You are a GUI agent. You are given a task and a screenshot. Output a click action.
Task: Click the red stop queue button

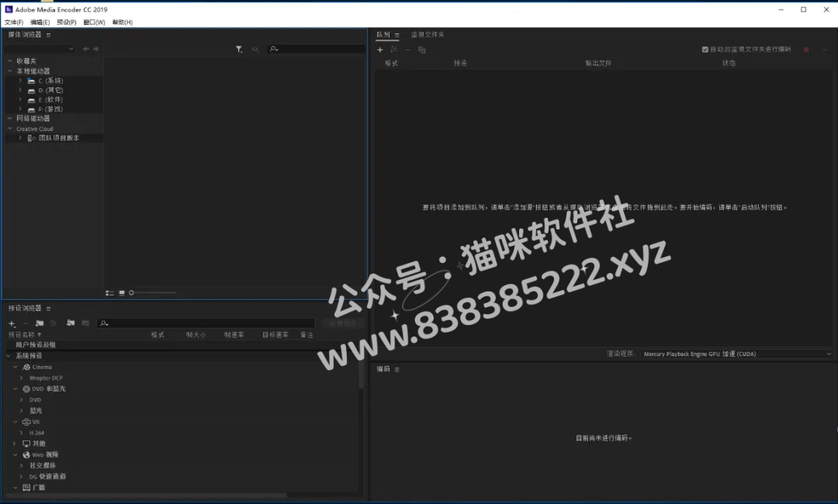click(x=806, y=50)
